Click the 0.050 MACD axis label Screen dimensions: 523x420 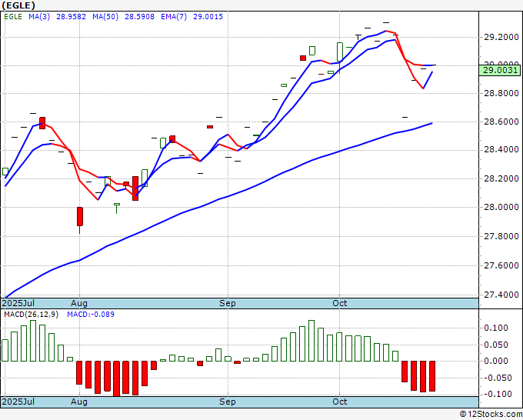pyautogui.click(x=496, y=345)
